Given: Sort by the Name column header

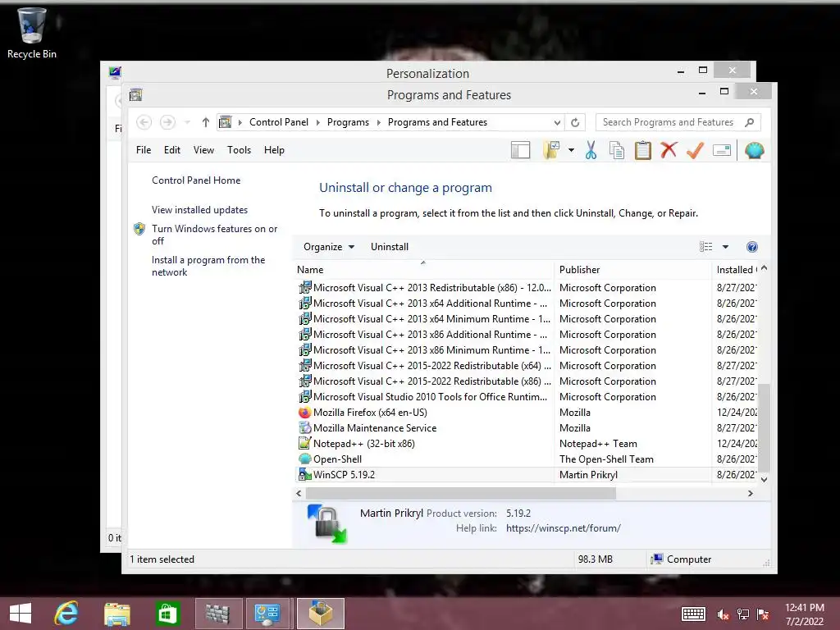Looking at the screenshot, I should pyautogui.click(x=423, y=270).
